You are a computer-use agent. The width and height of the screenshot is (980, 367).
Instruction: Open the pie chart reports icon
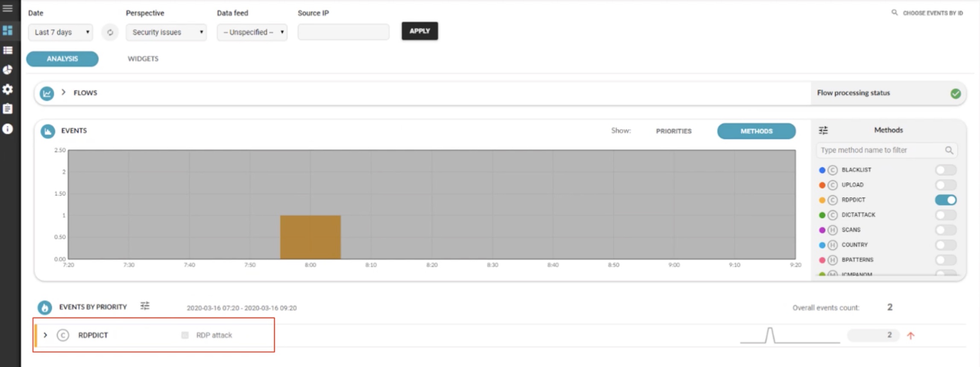tap(8, 70)
